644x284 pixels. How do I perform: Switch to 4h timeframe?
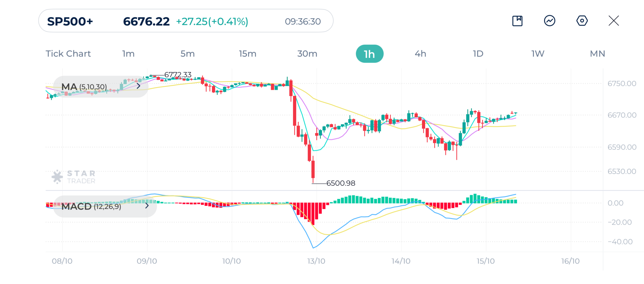pyautogui.click(x=420, y=54)
